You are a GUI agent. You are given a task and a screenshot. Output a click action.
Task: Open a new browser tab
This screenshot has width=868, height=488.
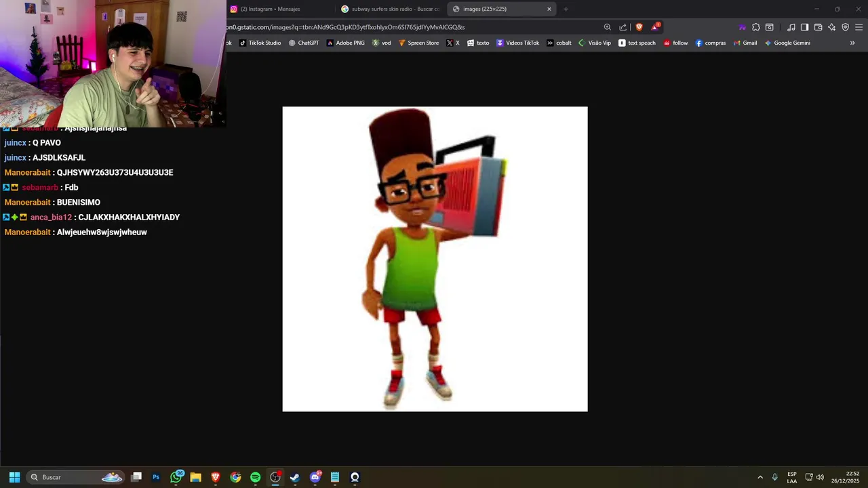pyautogui.click(x=566, y=9)
